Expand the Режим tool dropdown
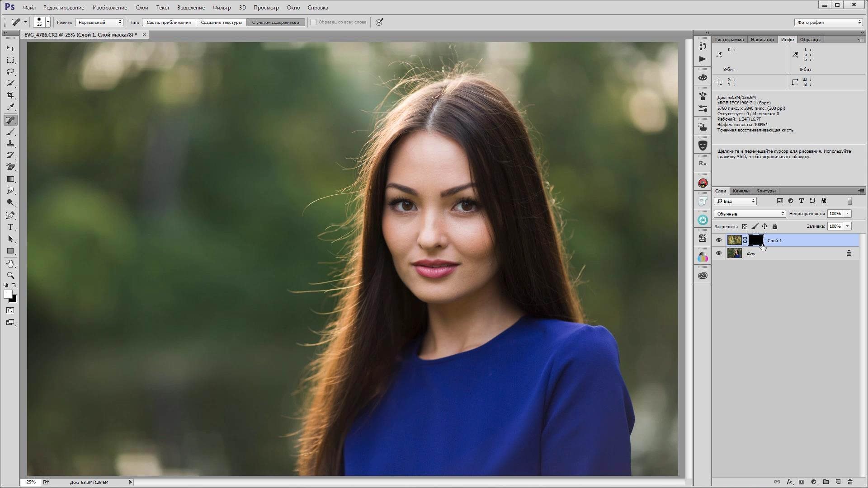This screenshot has width=868, height=488. [x=118, y=22]
